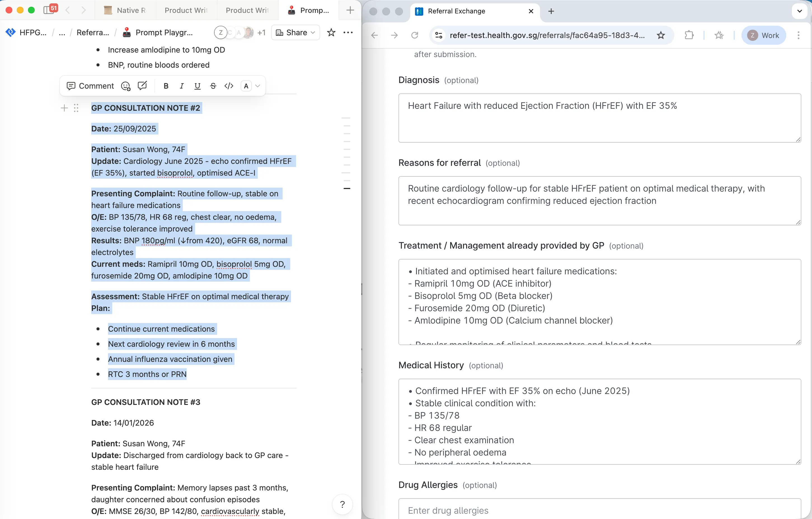Bookmark the Referral Exchange page in browser
The image size is (812, 519).
click(661, 36)
